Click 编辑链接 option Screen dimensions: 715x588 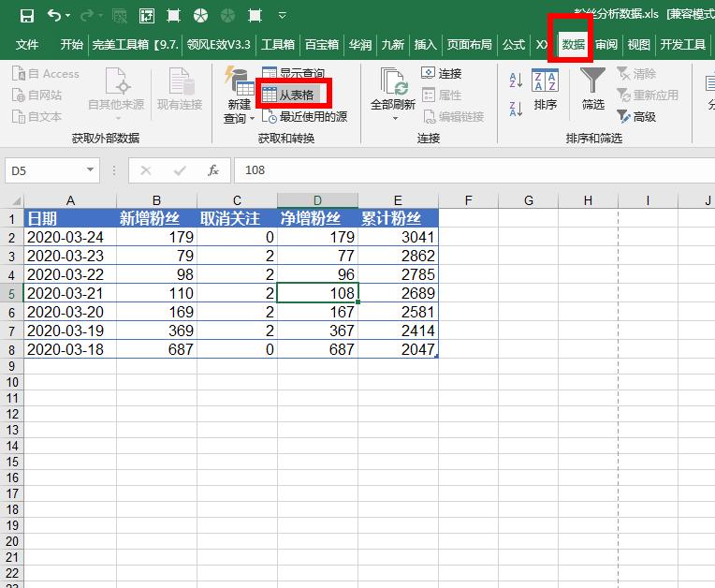coord(453,117)
